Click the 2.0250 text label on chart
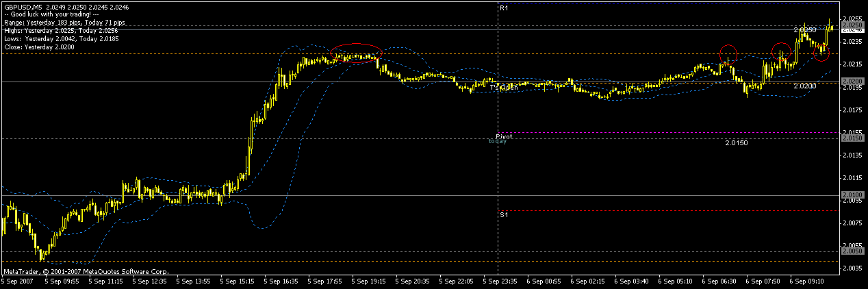 coord(804,31)
